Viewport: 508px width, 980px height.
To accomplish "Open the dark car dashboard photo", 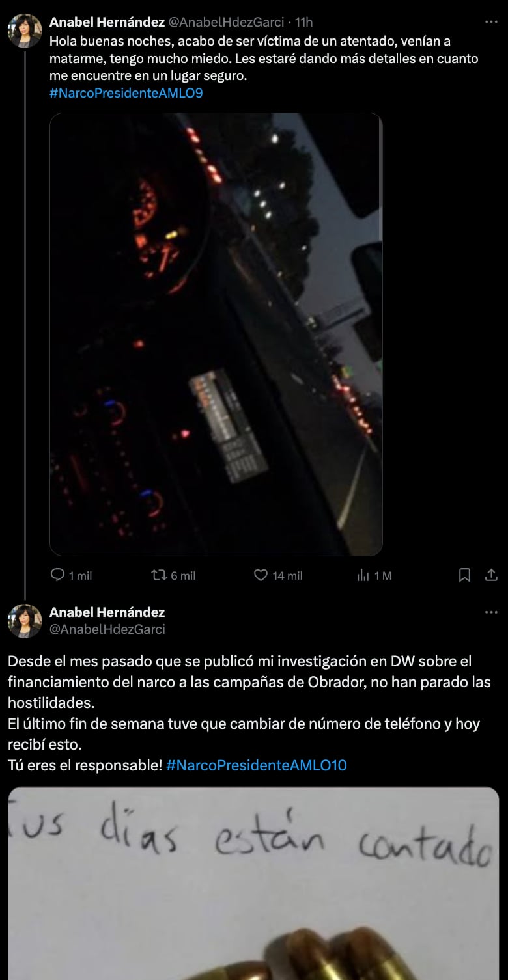I will [x=216, y=334].
